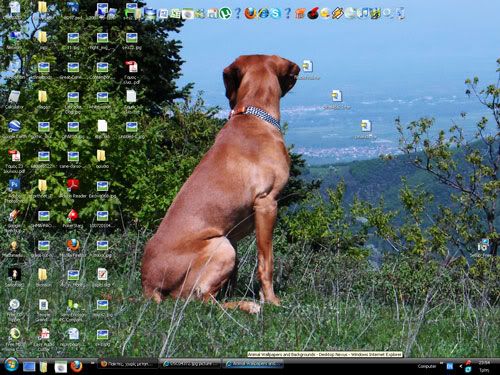
Task: Select the Google Earth desktop shortcut
Action: 14,129
